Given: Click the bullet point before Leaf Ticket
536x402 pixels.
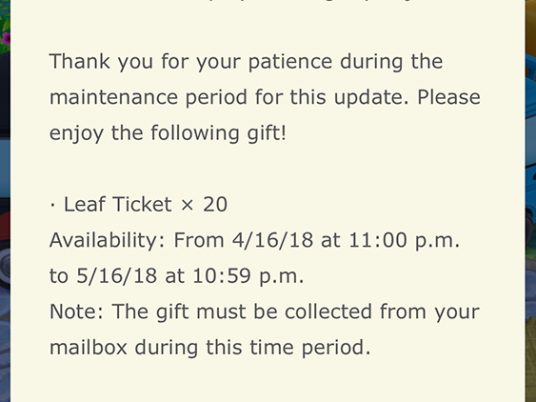Looking at the screenshot, I should point(52,205).
